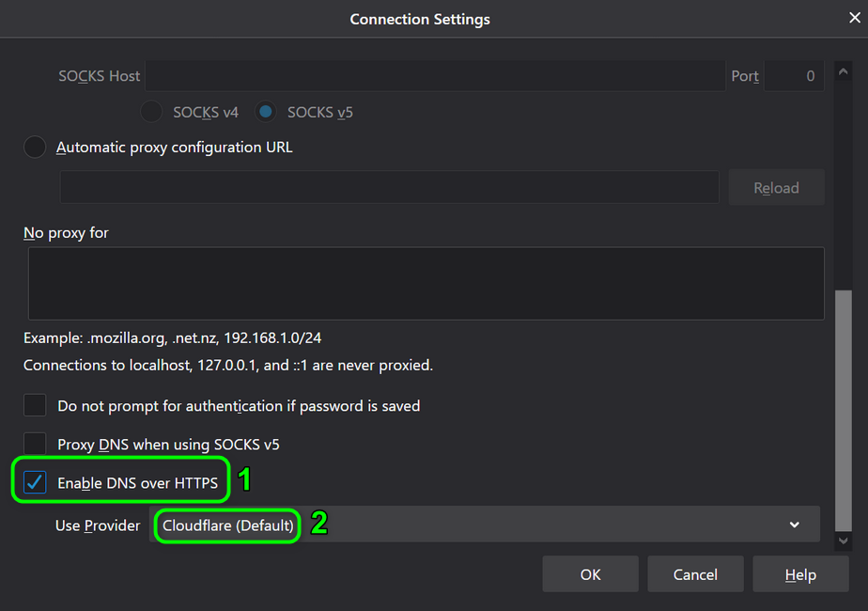This screenshot has width=868, height=611.
Task: Check Do not prompt for authentication checkbox
Action: point(35,405)
